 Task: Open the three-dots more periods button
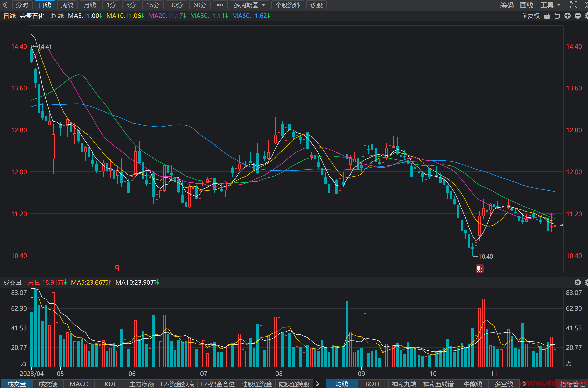220,5
